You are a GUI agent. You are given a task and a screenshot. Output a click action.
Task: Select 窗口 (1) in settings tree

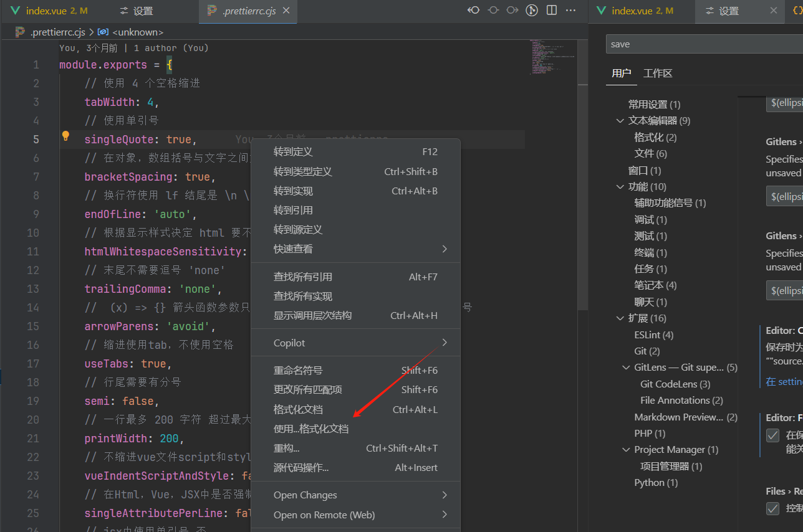coord(645,170)
